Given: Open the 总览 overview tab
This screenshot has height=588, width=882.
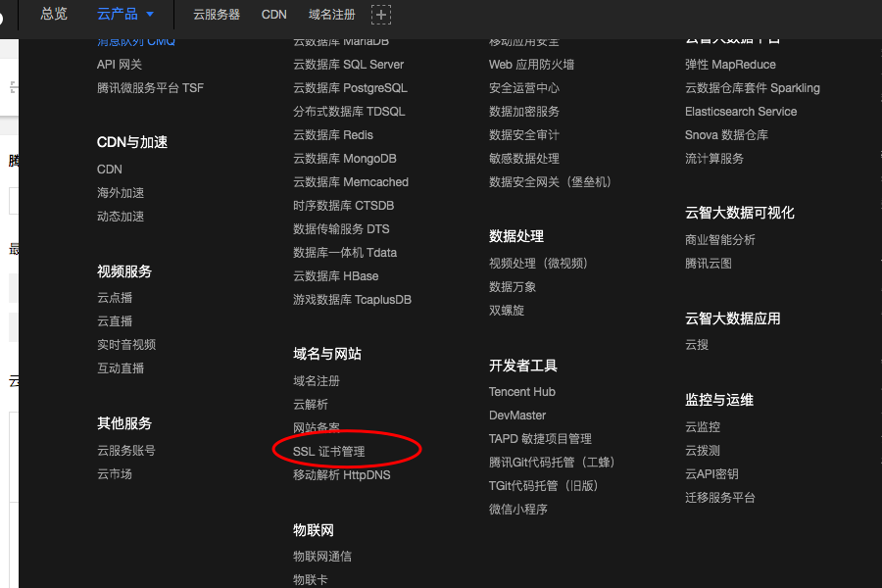Looking at the screenshot, I should coord(54,14).
